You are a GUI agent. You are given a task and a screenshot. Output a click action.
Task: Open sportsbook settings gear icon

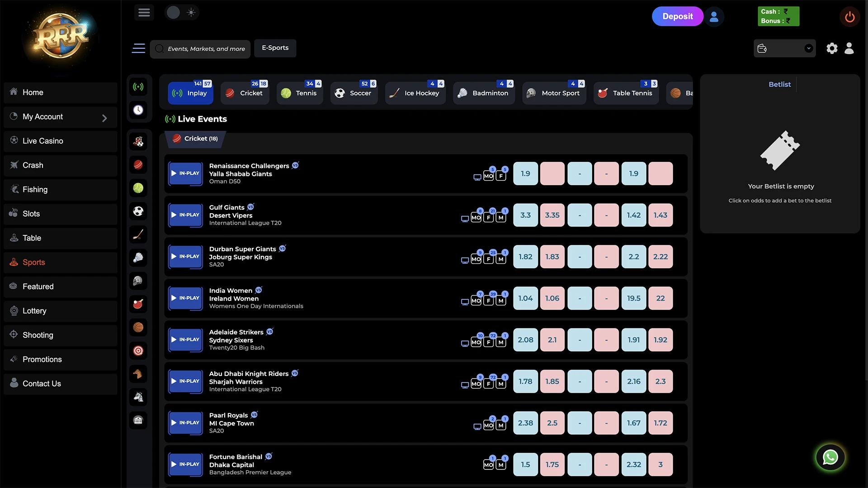click(x=832, y=48)
